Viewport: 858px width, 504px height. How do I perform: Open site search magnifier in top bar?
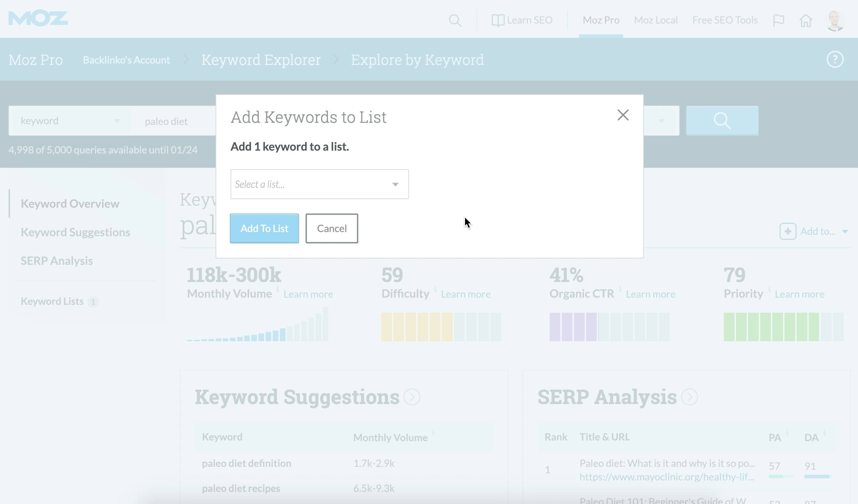coord(455,20)
